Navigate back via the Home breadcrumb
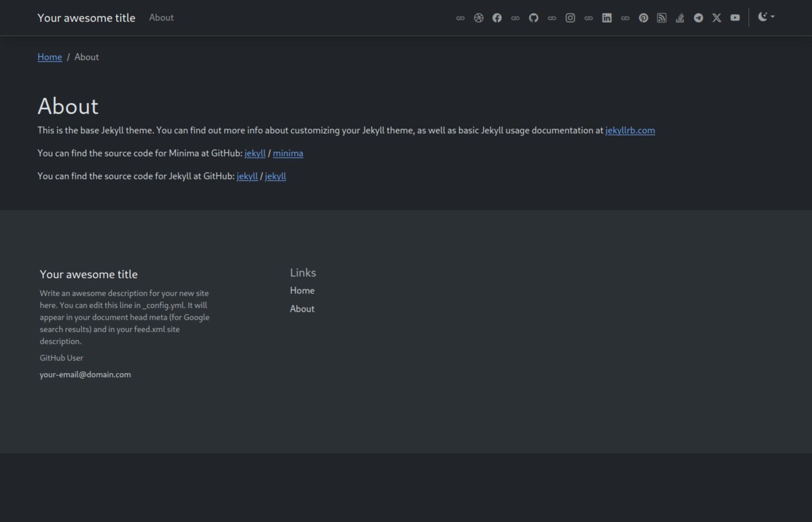 [49, 57]
